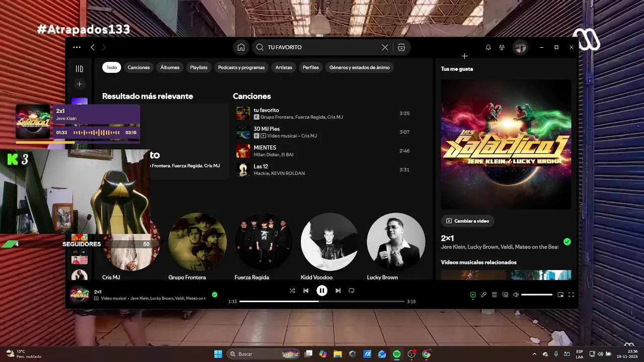Click the Spotify taskbar icon
The width and height of the screenshot is (644, 362).
click(x=396, y=354)
